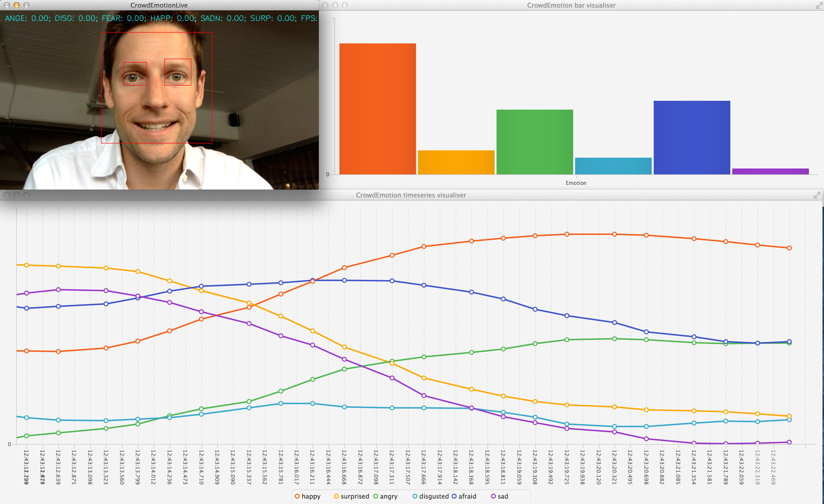The height and width of the screenshot is (504, 824).
Task: Select the happy legend entry
Action: 308,496
